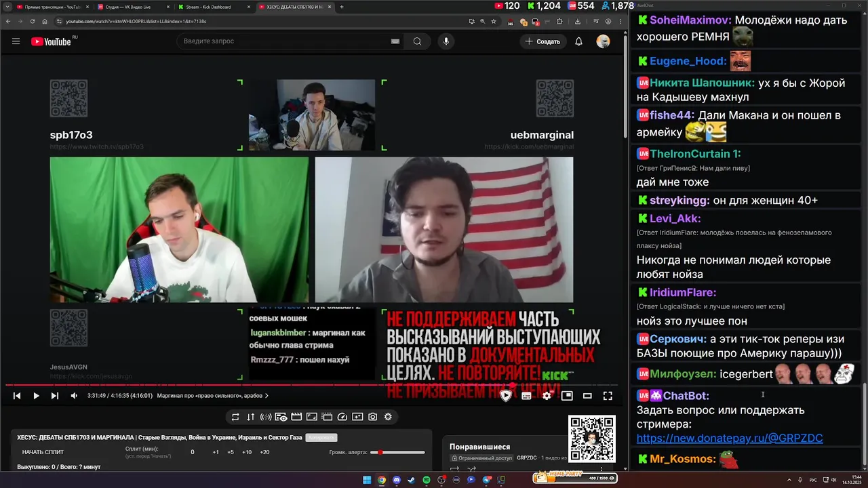Switch to Студия VK Видео Live tab
This screenshot has height=488, width=868.
click(133, 7)
